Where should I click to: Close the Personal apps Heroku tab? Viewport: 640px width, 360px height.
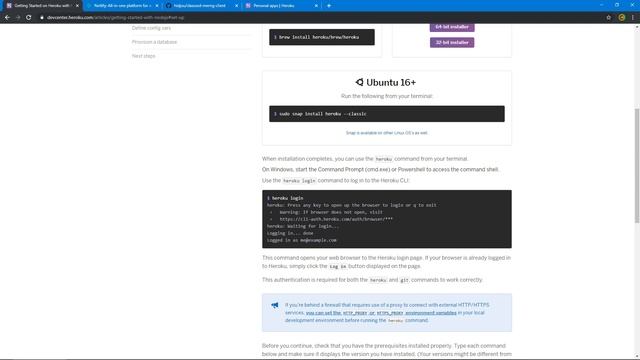(x=316, y=6)
